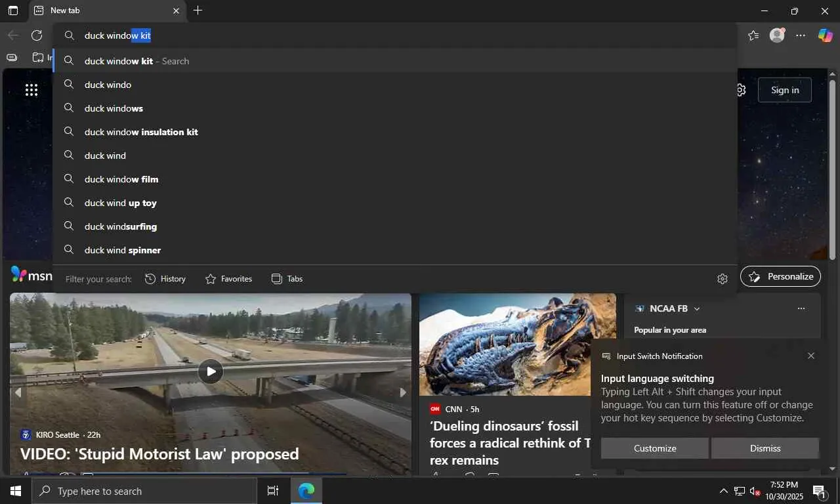Viewport: 840px width, 504px height.
Task: Advance to next carousel story arrow
Action: (403, 392)
